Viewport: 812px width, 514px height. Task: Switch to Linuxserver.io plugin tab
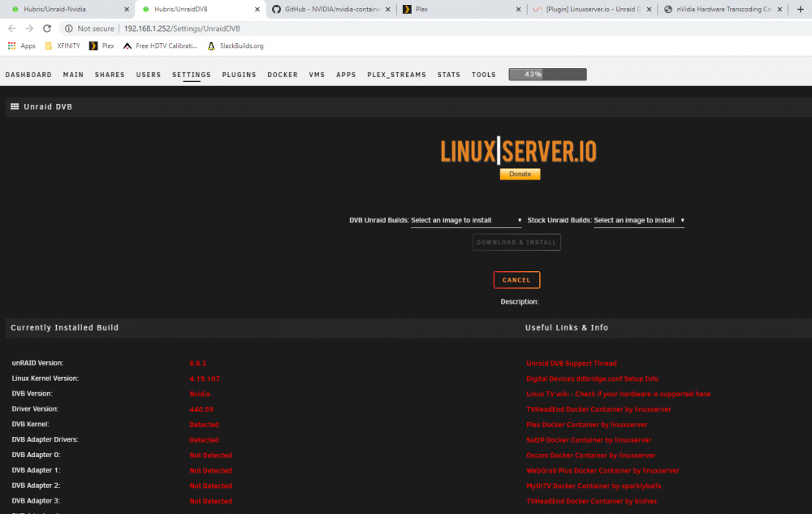591,9
